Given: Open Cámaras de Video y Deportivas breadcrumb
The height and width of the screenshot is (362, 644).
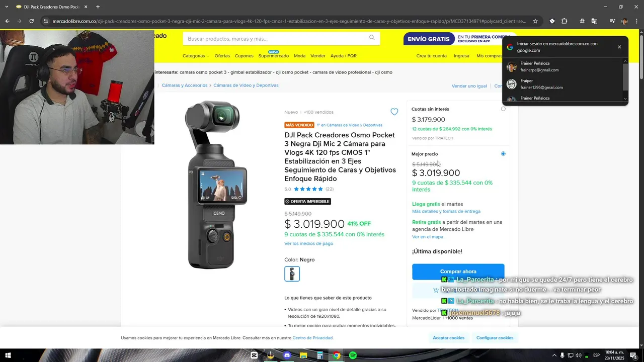Looking at the screenshot, I should tap(246, 85).
